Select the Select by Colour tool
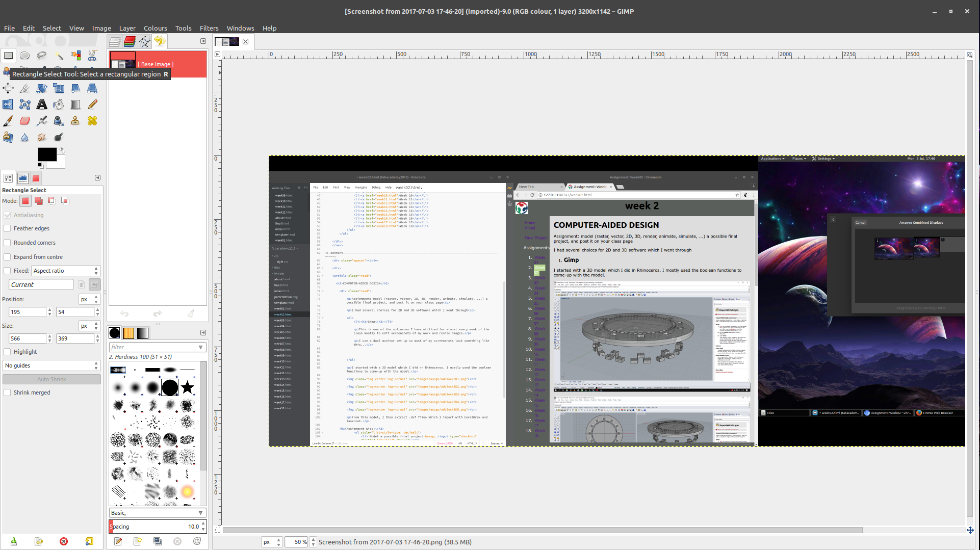The height and width of the screenshot is (550, 980). click(x=75, y=55)
